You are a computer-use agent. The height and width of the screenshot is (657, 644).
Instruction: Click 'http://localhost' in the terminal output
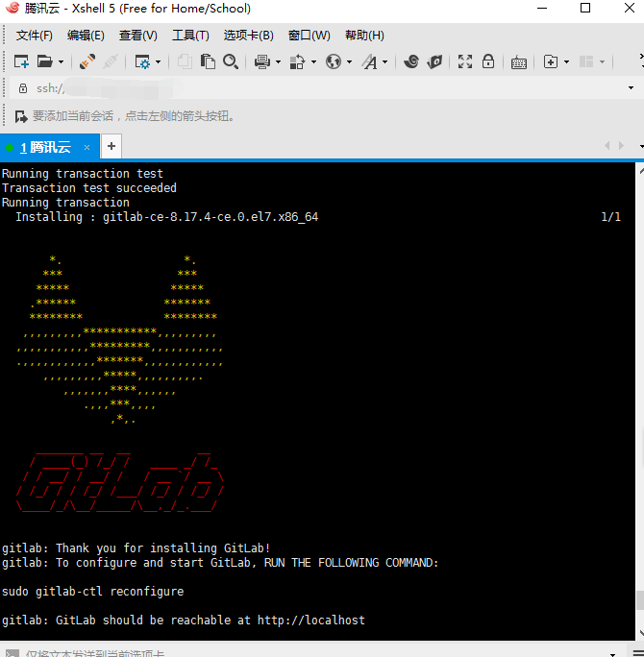311,620
